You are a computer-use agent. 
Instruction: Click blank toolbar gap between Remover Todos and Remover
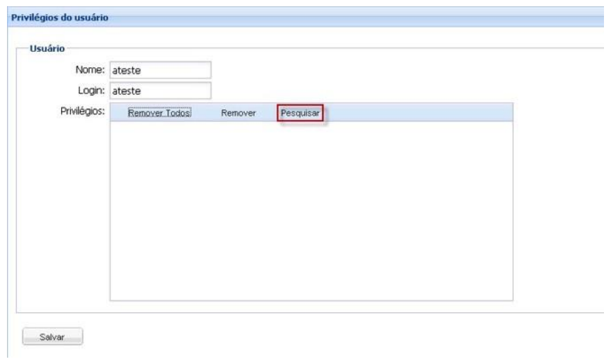pyautogui.click(x=206, y=113)
